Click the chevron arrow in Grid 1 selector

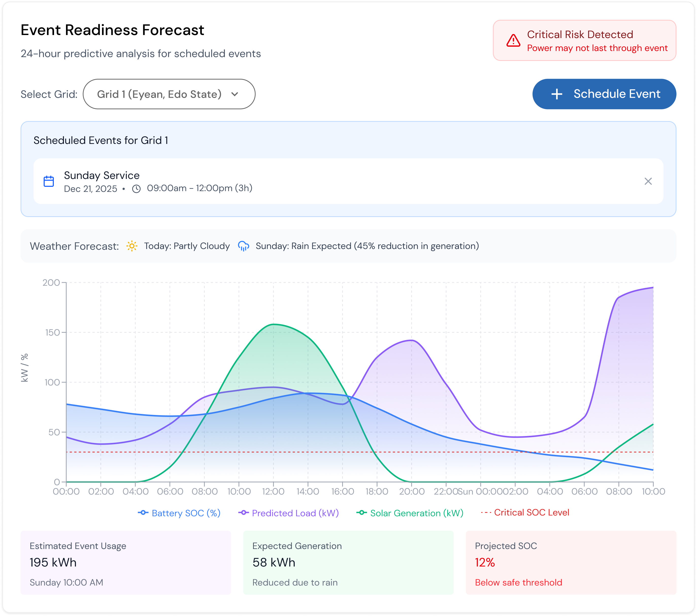(x=235, y=94)
